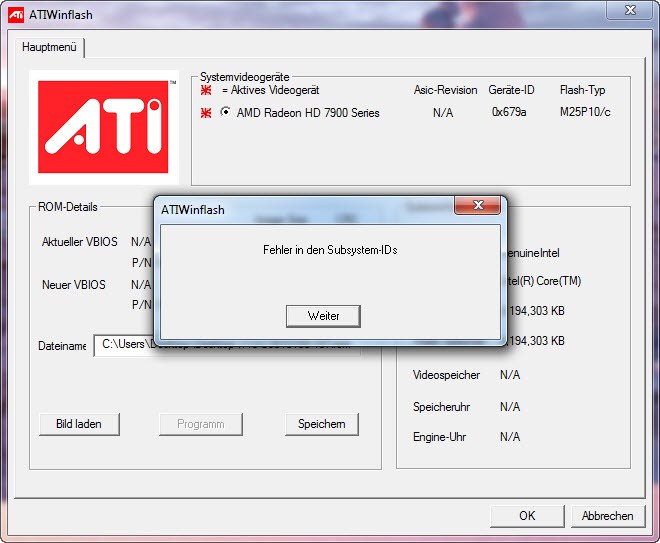Screen dimensions: 660x543
Task: Click the Asic-Revision column header
Action: click(x=445, y=90)
